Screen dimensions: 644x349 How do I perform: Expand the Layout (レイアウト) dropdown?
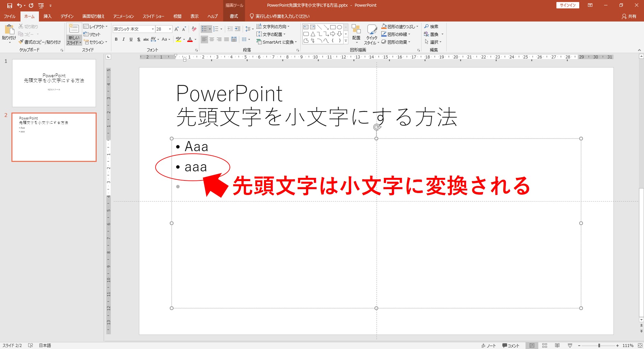click(x=96, y=26)
